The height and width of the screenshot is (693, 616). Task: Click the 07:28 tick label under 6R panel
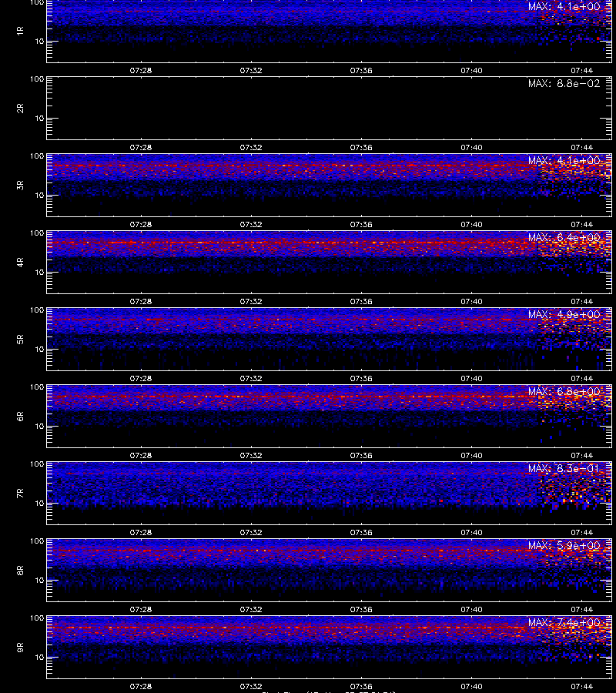tap(140, 455)
